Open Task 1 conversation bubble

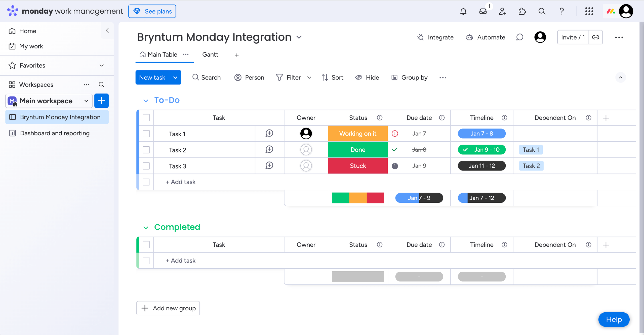(269, 133)
